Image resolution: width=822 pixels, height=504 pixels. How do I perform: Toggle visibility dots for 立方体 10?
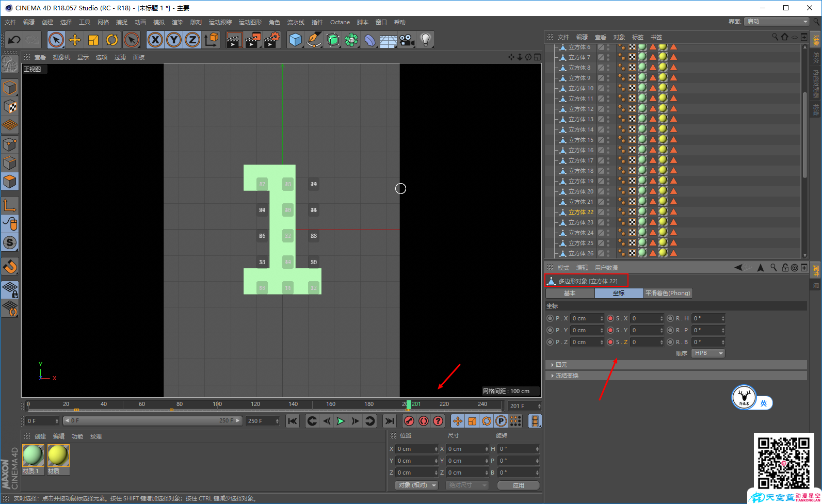(608, 88)
